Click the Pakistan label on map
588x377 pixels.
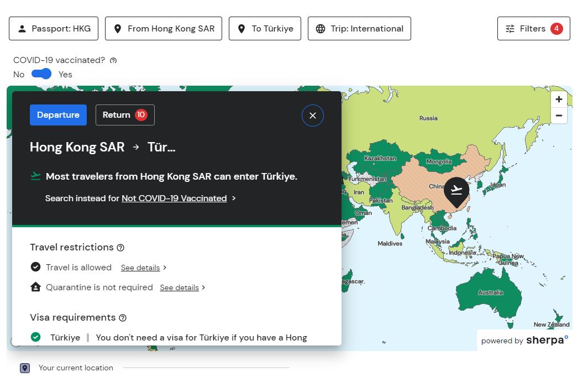[x=381, y=200]
